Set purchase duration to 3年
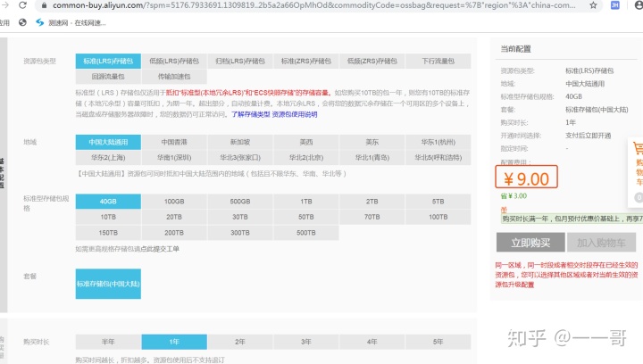The width and height of the screenshot is (643, 364). click(x=306, y=342)
